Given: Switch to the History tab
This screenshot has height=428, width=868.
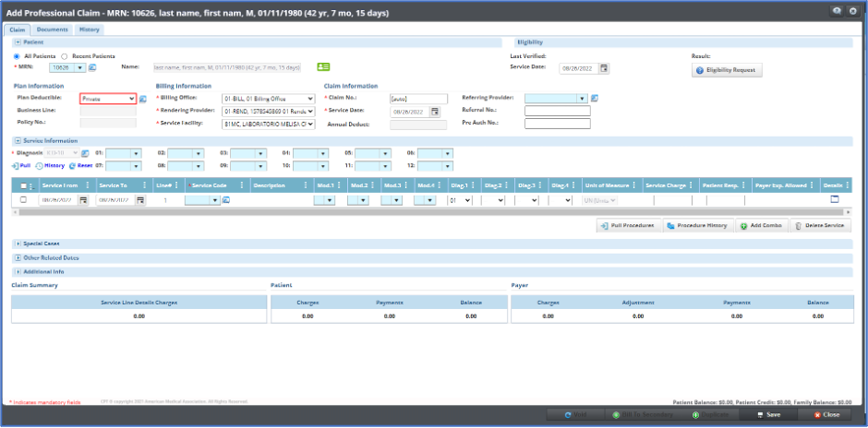Looking at the screenshot, I should click(x=90, y=30).
